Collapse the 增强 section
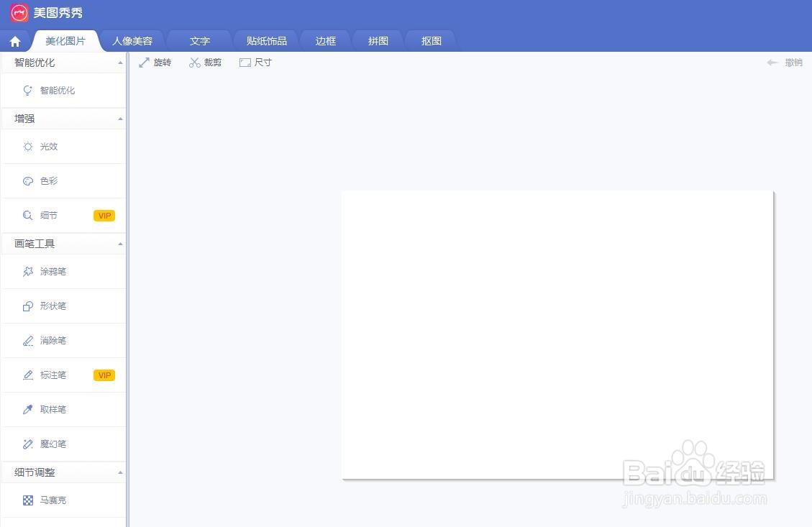812x527 pixels. (119, 118)
